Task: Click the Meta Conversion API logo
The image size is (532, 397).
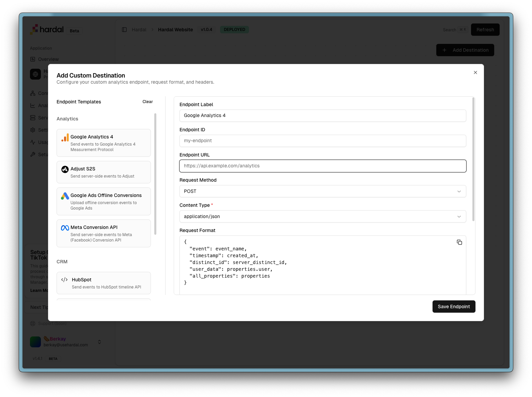Action: (x=65, y=228)
